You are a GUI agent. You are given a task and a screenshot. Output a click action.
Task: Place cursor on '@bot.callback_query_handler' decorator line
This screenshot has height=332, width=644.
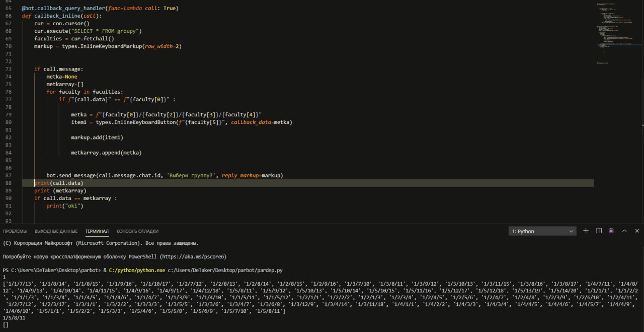(x=100, y=9)
